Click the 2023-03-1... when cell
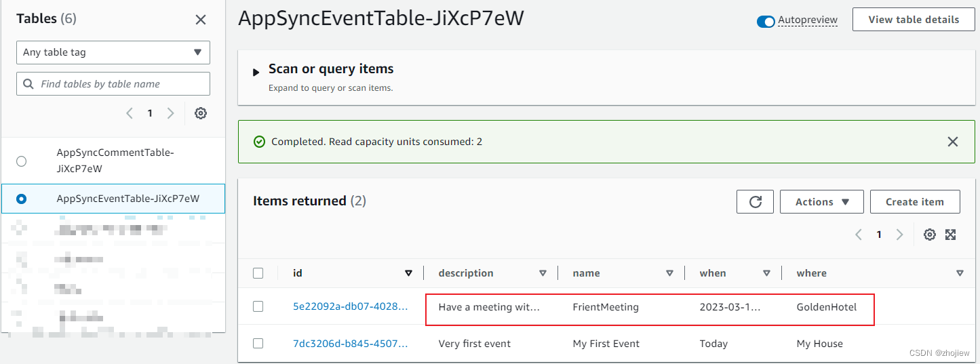This screenshot has height=364, width=980. (x=730, y=307)
